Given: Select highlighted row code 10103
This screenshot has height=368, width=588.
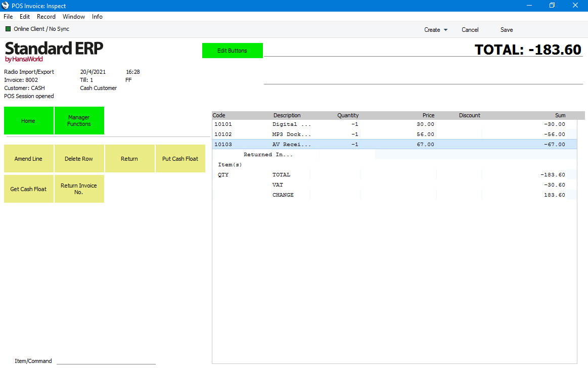Looking at the screenshot, I should (x=394, y=144).
